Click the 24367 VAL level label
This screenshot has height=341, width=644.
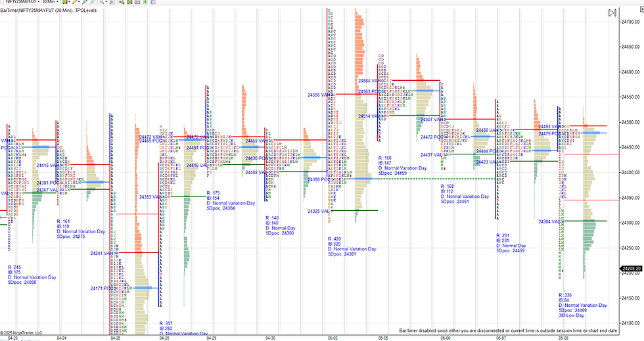click(47, 190)
